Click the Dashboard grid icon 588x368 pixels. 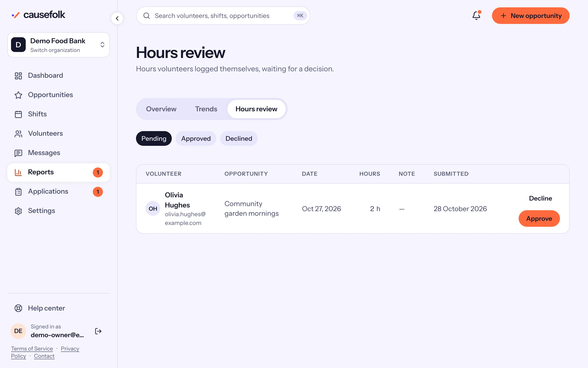pos(18,76)
